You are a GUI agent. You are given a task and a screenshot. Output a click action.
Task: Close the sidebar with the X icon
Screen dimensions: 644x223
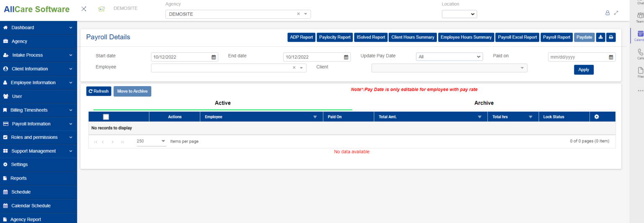click(84, 9)
